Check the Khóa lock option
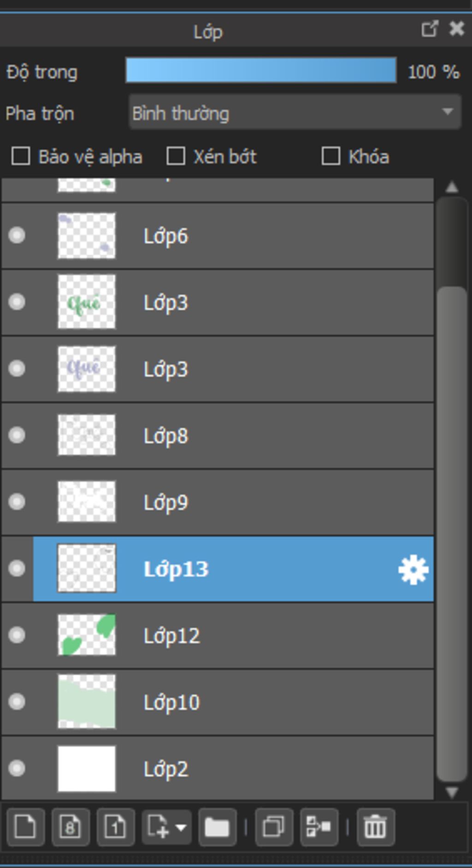 [x=331, y=156]
